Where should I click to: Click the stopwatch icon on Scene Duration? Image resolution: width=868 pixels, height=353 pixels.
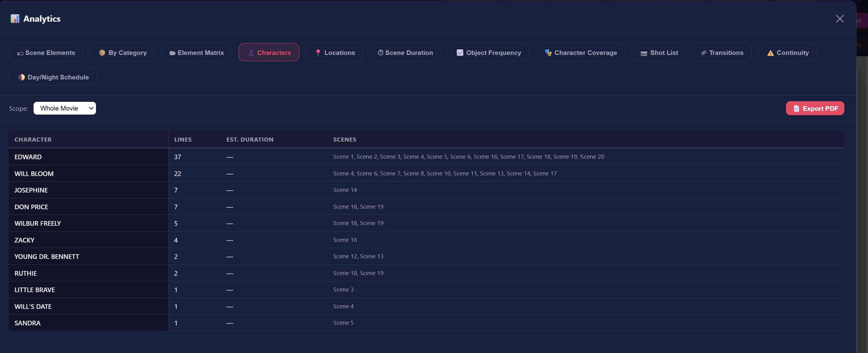pyautogui.click(x=380, y=52)
